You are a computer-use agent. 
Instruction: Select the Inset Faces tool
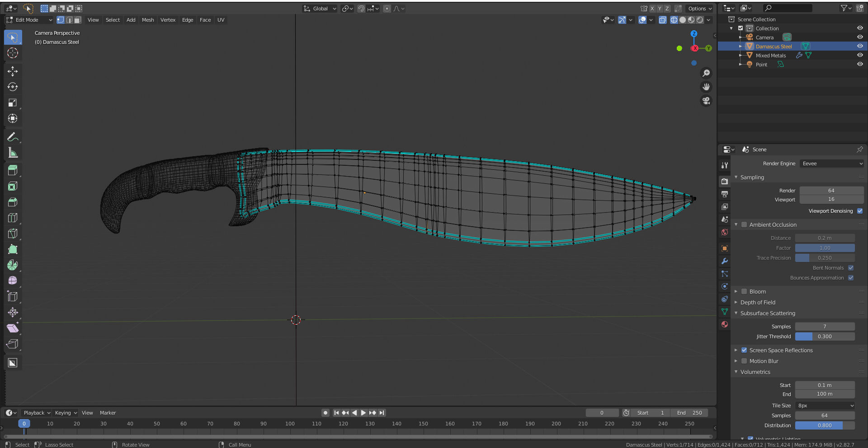click(13, 186)
